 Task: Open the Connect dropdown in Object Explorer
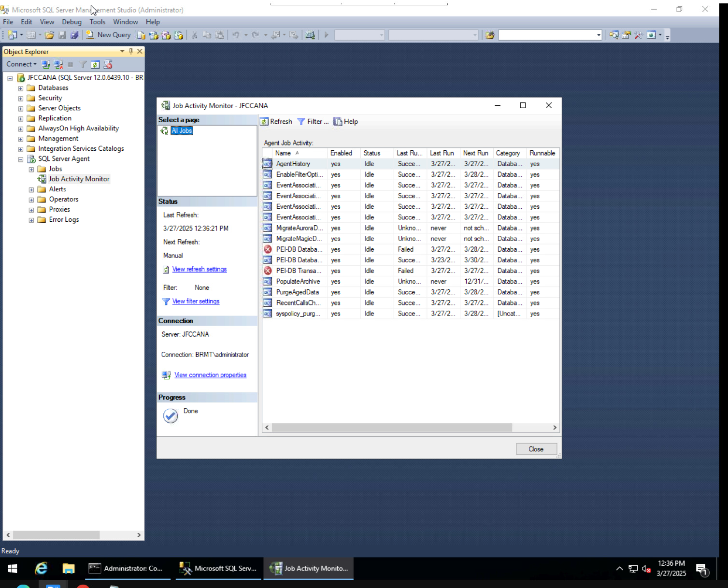(x=21, y=64)
